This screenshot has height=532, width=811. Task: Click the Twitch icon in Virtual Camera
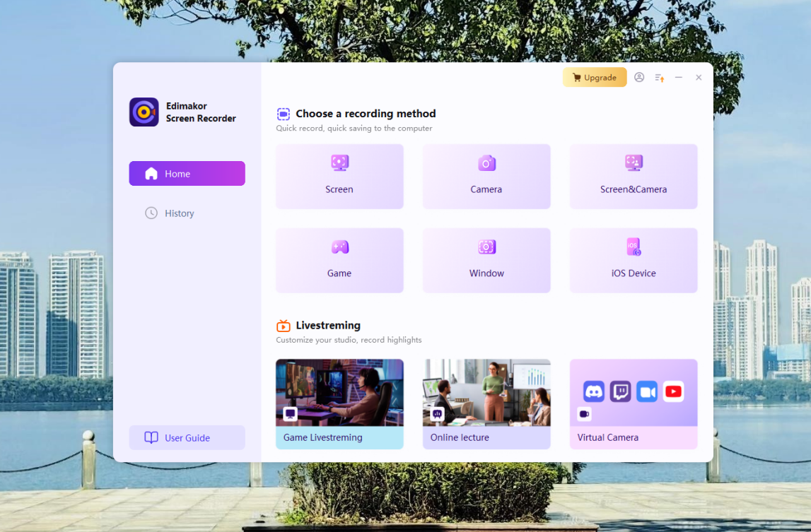tap(621, 391)
